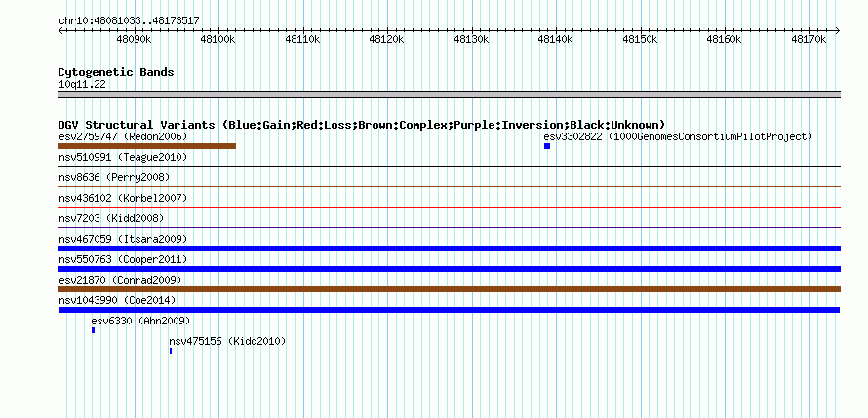Open nsv510991 (Teague2010) variant label

(x=123, y=157)
